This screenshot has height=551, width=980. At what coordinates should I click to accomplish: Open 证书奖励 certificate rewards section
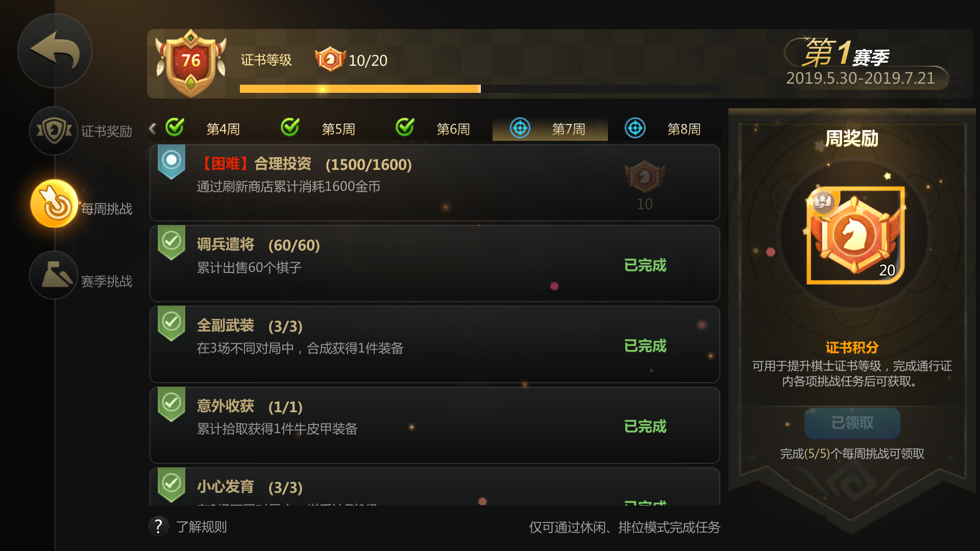(54, 131)
